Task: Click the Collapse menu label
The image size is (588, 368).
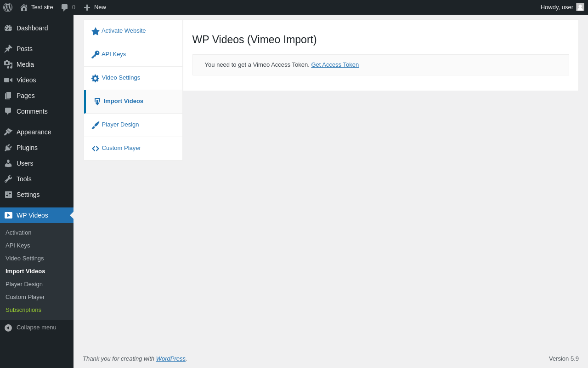Action: tap(36, 328)
